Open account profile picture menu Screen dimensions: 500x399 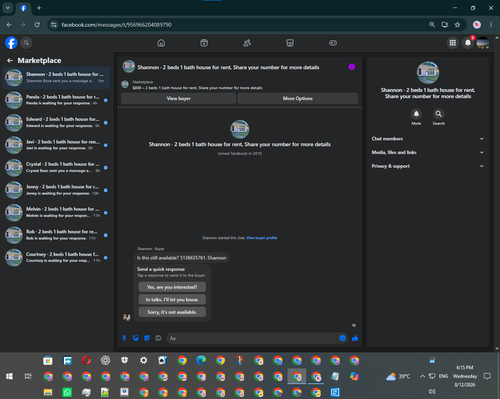pos(483,43)
